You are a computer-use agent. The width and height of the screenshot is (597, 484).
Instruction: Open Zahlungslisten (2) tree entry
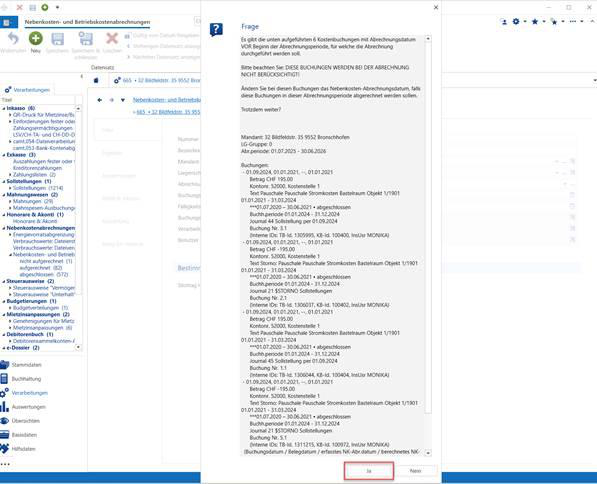click(x=34, y=175)
